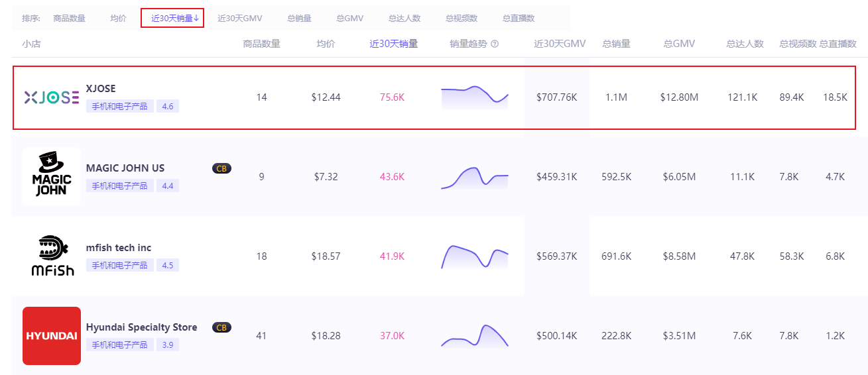Select the 总达人数 sort option
This screenshot has width=868, height=375.
point(404,19)
